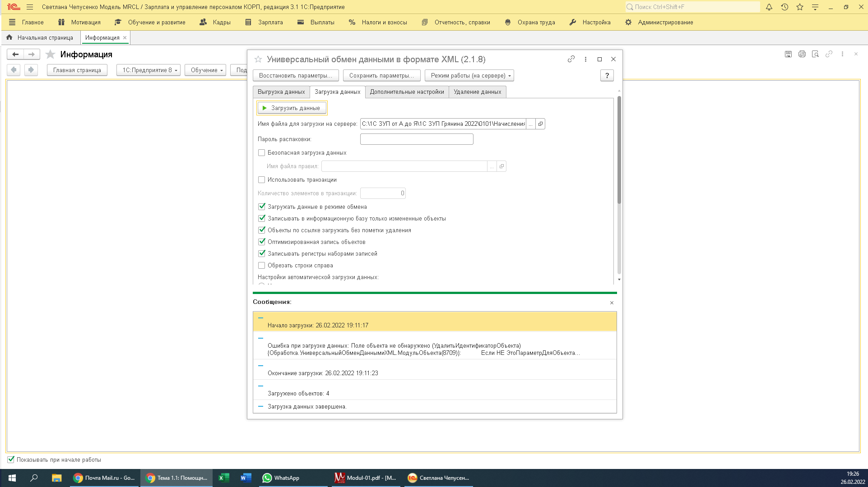Enable Безопасная загрузка данных checkbox
Viewport: 868px width, 487px height.
[x=261, y=153]
